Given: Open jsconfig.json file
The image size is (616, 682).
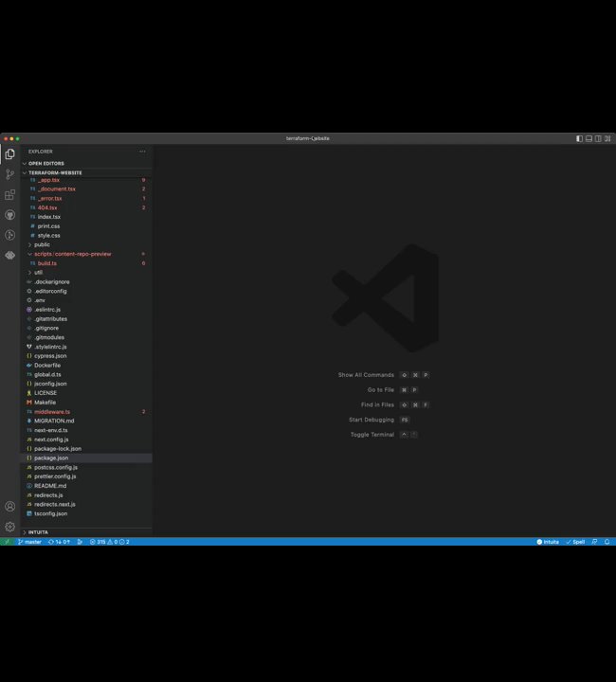Looking at the screenshot, I should pyautogui.click(x=86, y=384).
